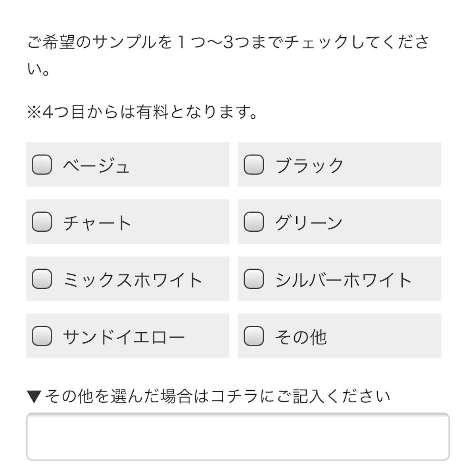Screen dimensions: 476x476
Task: Select the グリーン checkbox
Action: tap(254, 222)
